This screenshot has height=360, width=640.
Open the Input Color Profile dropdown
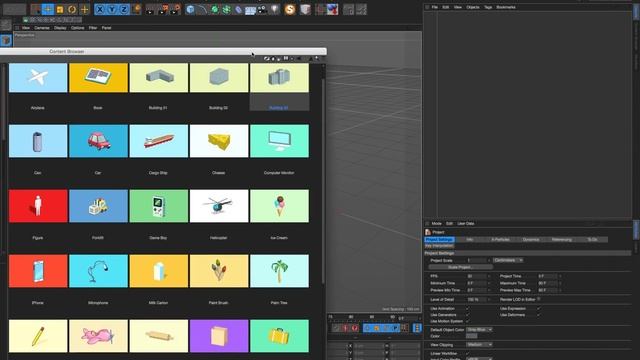point(479,358)
